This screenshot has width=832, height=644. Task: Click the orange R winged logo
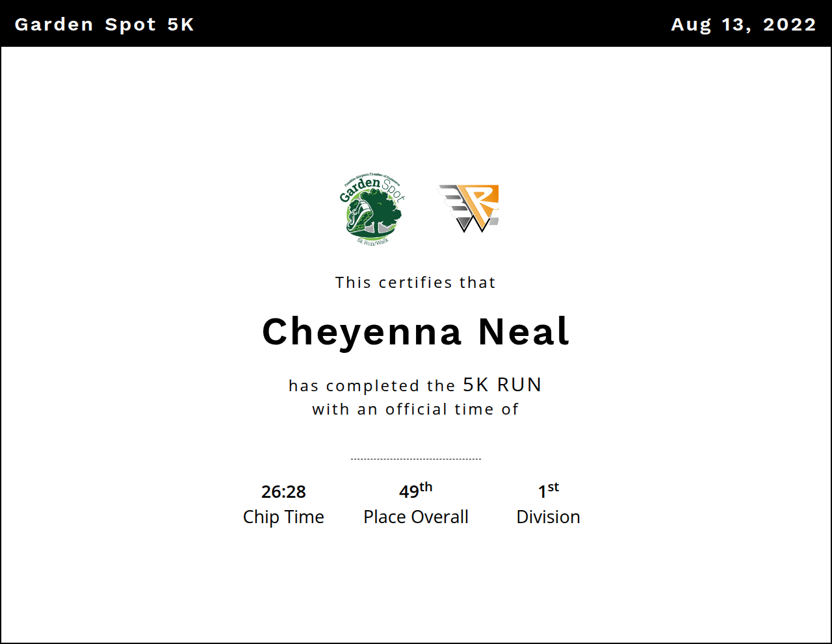click(x=469, y=208)
